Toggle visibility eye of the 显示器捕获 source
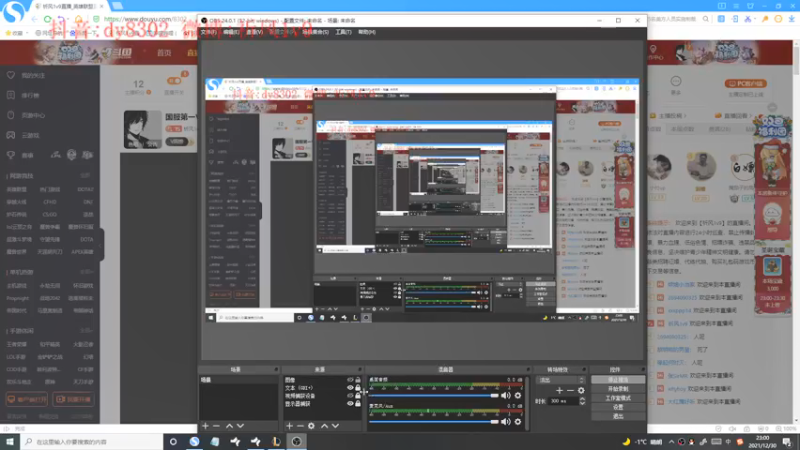 pos(350,404)
